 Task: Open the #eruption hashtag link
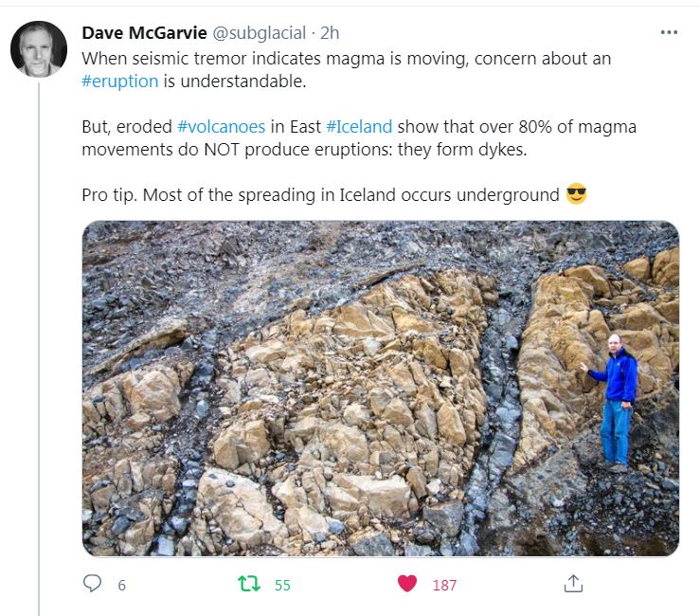[x=119, y=82]
